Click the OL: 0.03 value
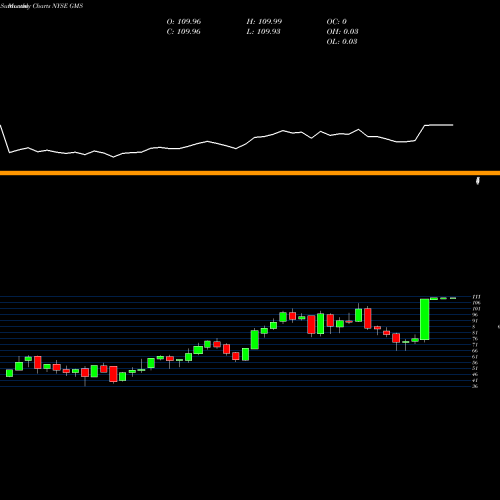 coord(342,42)
